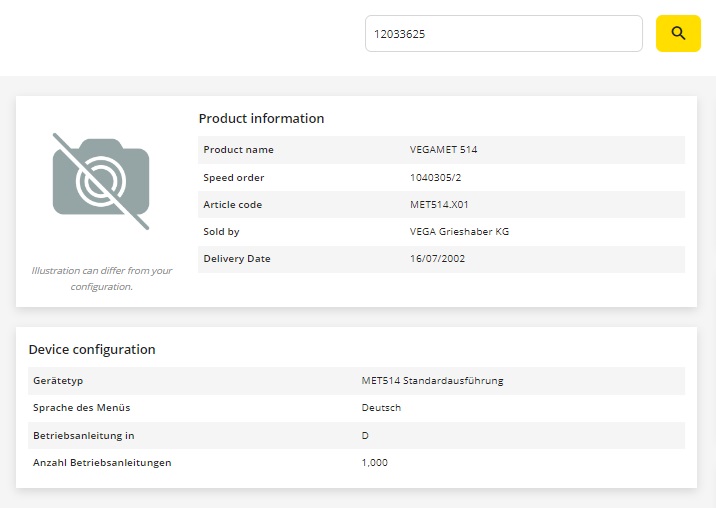This screenshot has width=716, height=508.
Task: Click the Sprache des Menüs label
Action: pyautogui.click(x=81, y=408)
